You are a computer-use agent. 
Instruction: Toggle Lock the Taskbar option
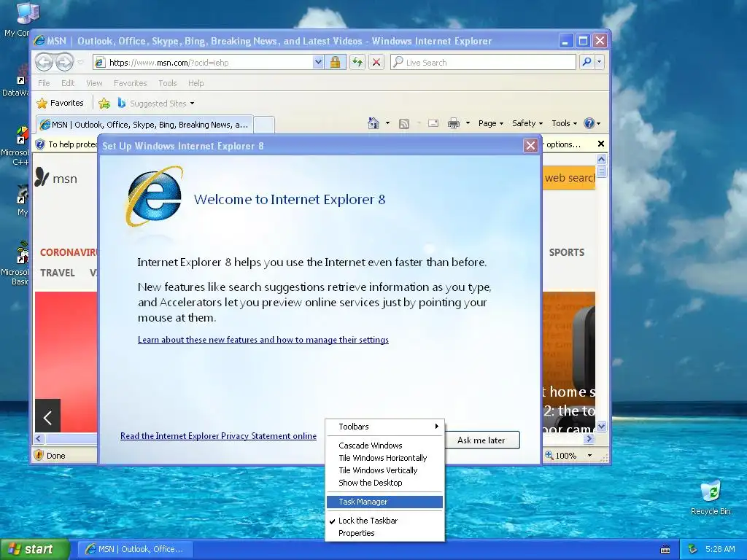tap(385, 521)
